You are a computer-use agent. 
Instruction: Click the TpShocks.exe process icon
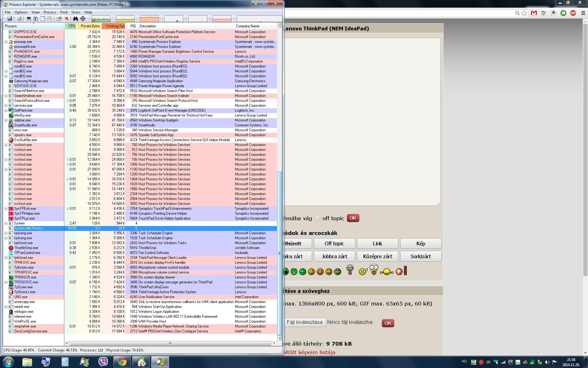[x=11, y=292]
